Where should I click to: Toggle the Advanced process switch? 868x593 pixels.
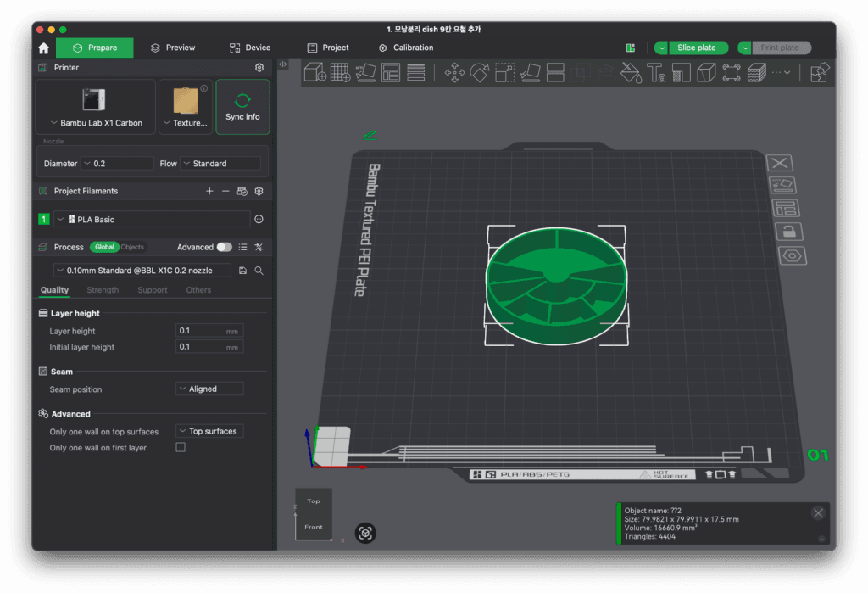click(224, 247)
